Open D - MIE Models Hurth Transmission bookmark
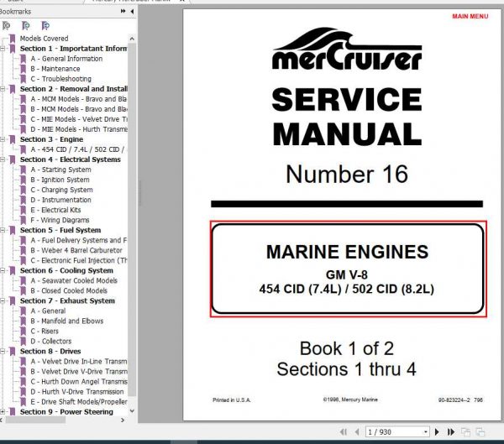The height and width of the screenshot is (444, 504). [79, 129]
